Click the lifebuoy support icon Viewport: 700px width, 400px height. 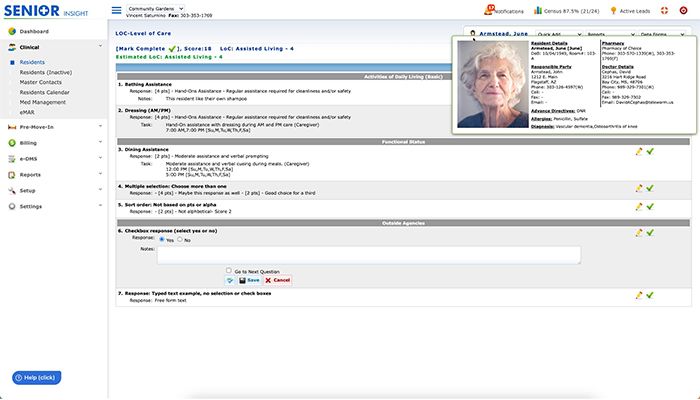664,10
